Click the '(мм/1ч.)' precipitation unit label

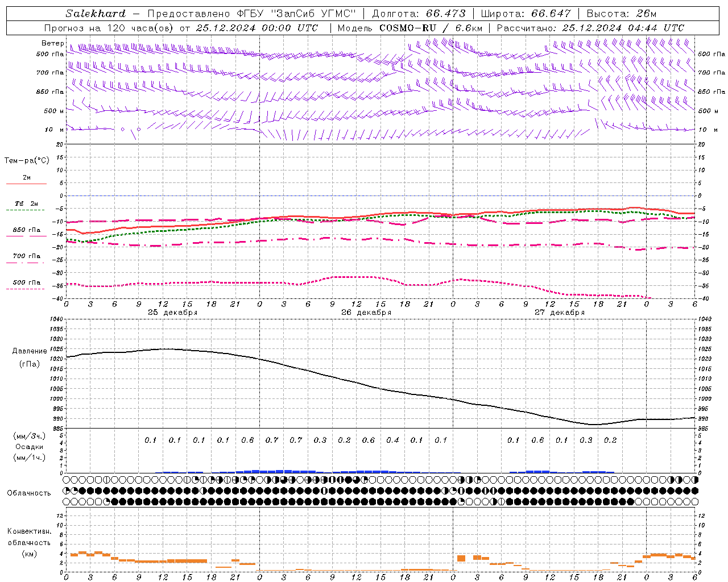pos(30,458)
